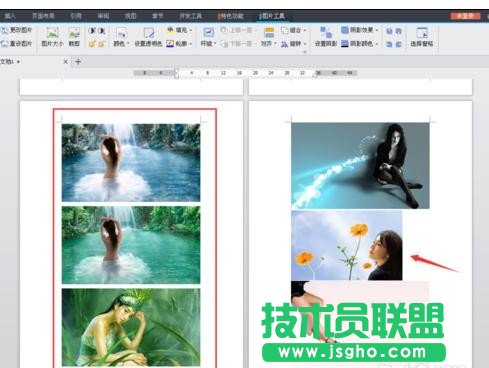The image size is (489, 368).
Task: Click the increase contrast icon
Action: 92,31
